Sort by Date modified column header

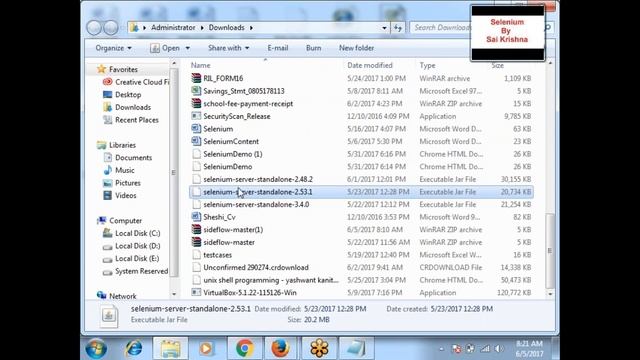370,65
